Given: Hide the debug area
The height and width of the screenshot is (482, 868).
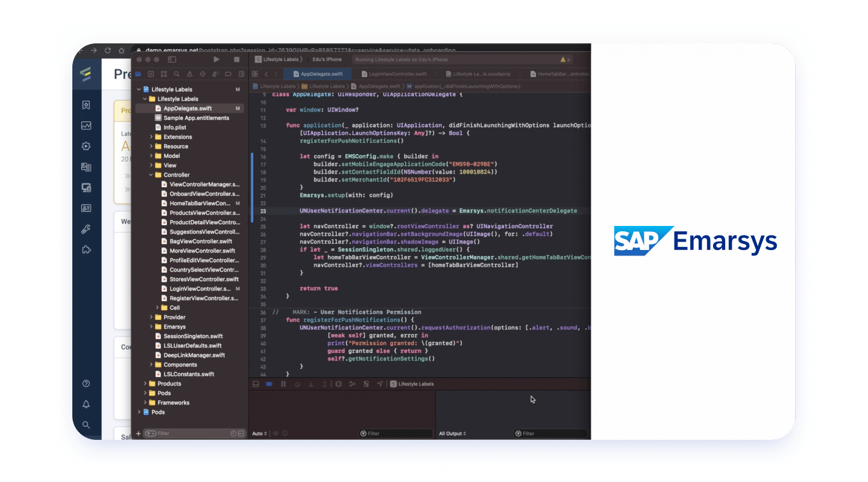Looking at the screenshot, I should tap(256, 384).
